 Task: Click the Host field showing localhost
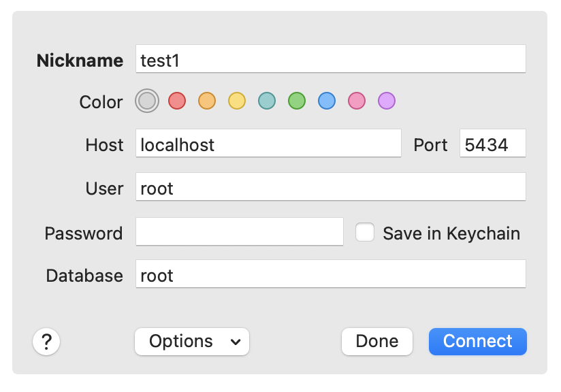click(268, 144)
